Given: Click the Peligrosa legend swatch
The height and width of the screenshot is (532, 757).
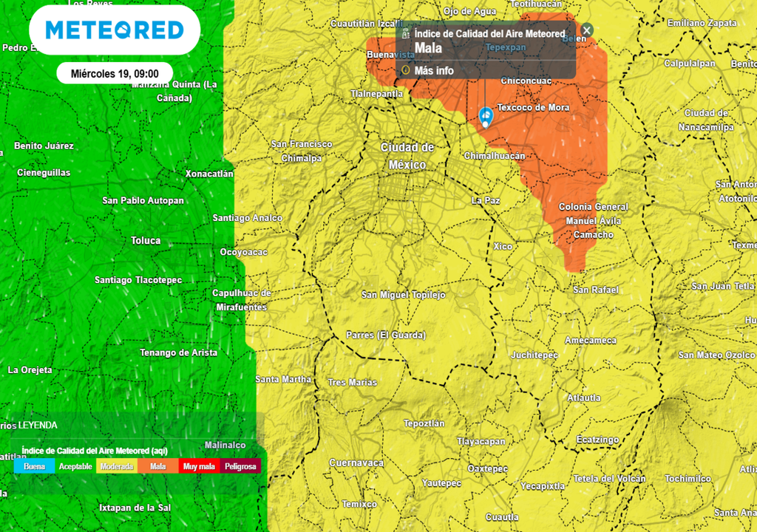Looking at the screenshot, I should coord(240,466).
